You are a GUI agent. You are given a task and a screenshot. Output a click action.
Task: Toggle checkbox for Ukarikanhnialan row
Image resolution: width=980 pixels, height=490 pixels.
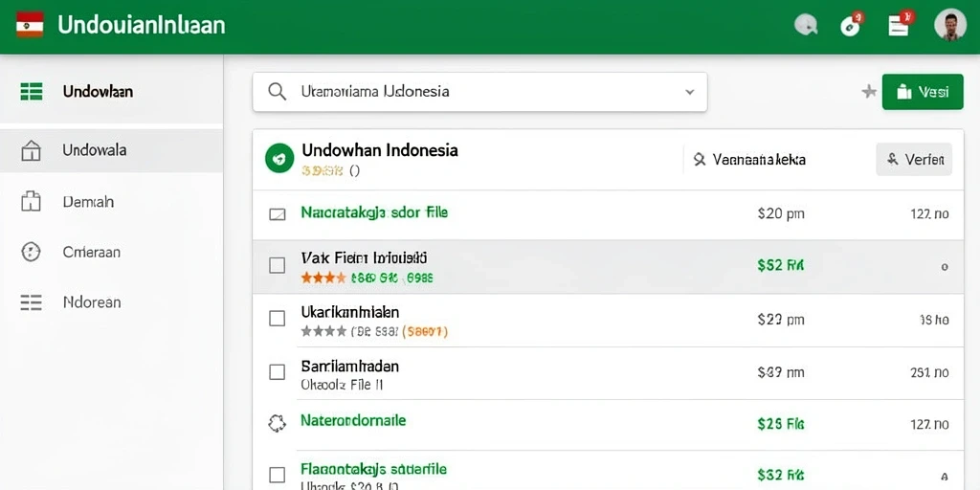coord(277,319)
